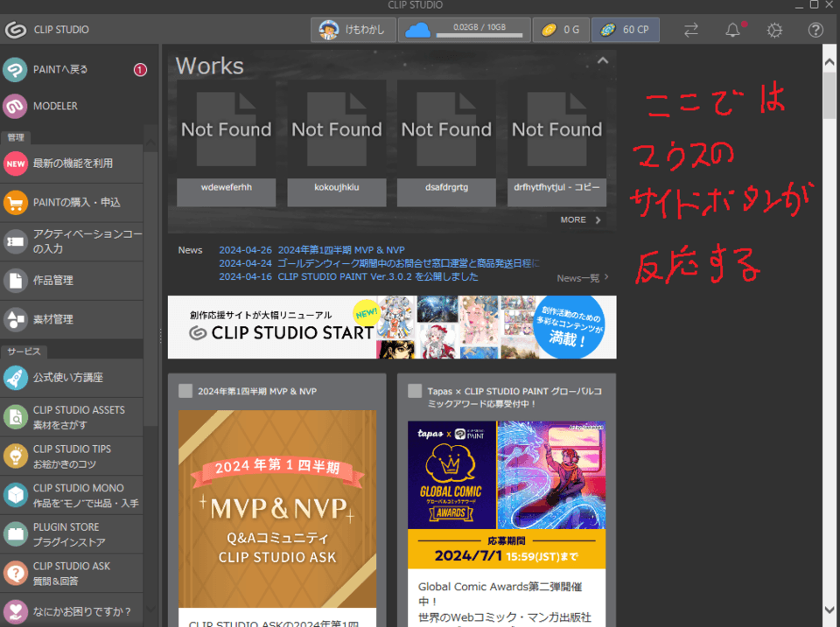This screenshot has height=627, width=840.
Task: Open CLIP STUDIO MONO item
Action: [x=72, y=495]
